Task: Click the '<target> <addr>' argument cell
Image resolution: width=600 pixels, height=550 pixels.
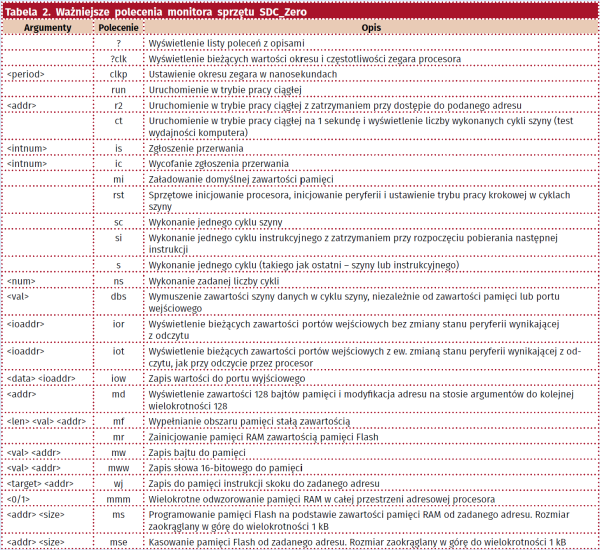Action: [41, 481]
